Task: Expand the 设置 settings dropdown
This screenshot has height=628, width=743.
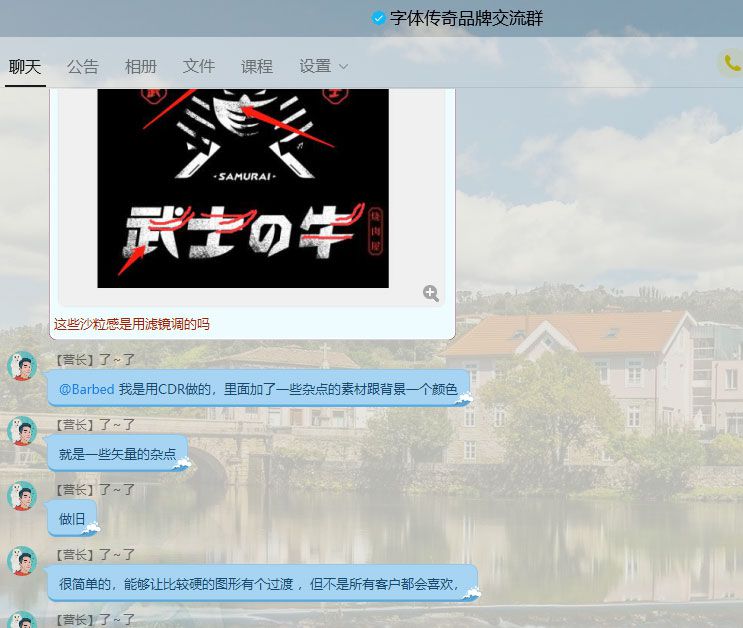Action: click(324, 66)
